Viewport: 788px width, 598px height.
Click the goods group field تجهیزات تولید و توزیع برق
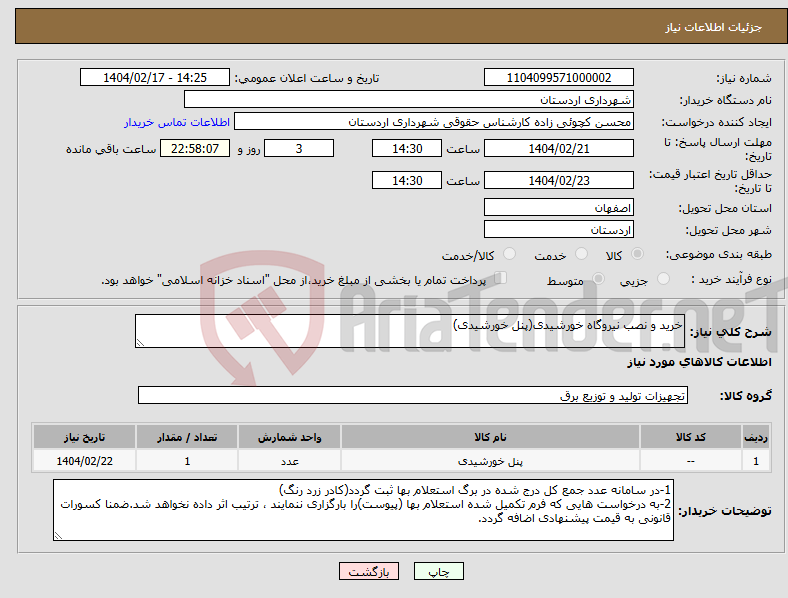point(413,395)
